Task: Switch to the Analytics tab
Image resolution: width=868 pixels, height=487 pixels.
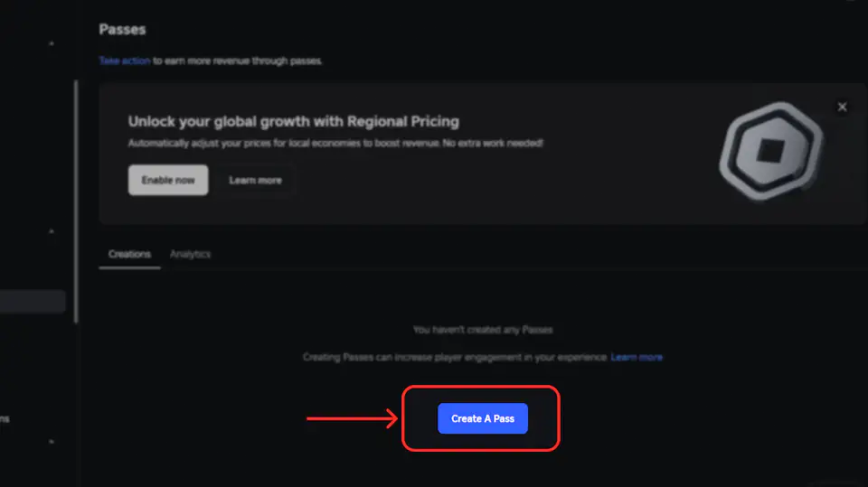Action: (x=190, y=254)
